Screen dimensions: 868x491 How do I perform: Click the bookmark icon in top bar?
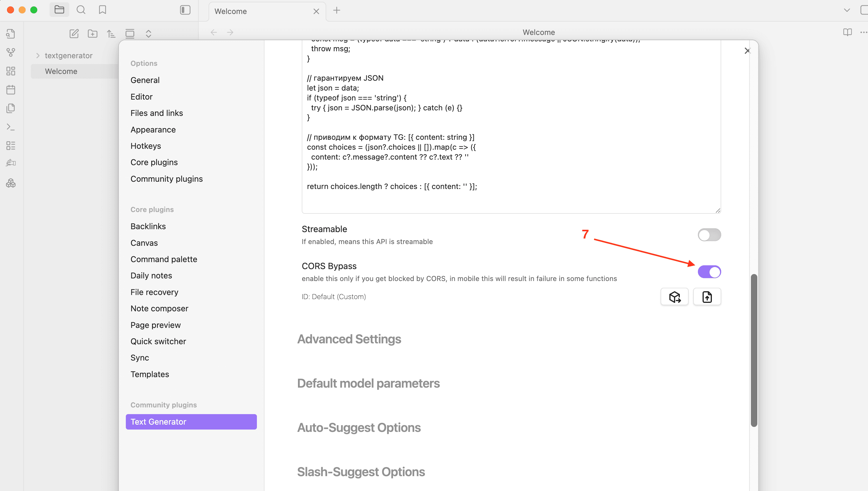[103, 10]
